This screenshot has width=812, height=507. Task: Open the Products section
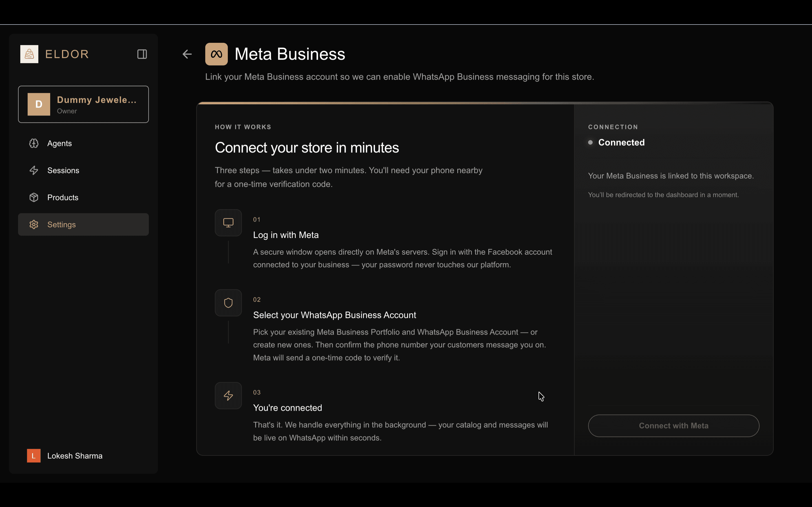(x=63, y=197)
